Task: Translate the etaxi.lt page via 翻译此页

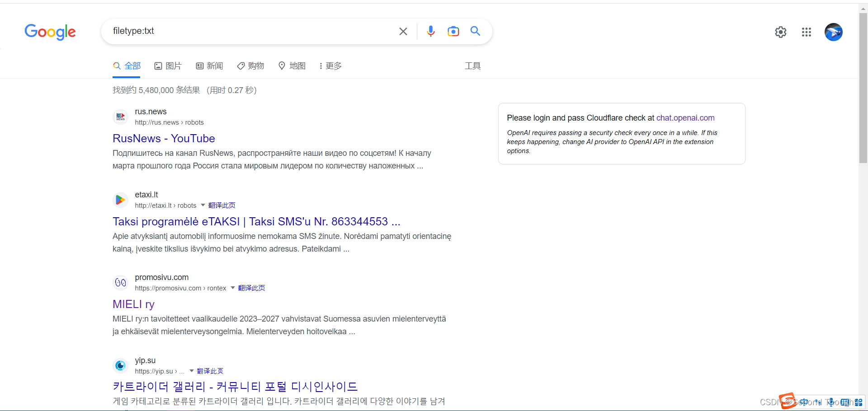Action: coord(222,205)
